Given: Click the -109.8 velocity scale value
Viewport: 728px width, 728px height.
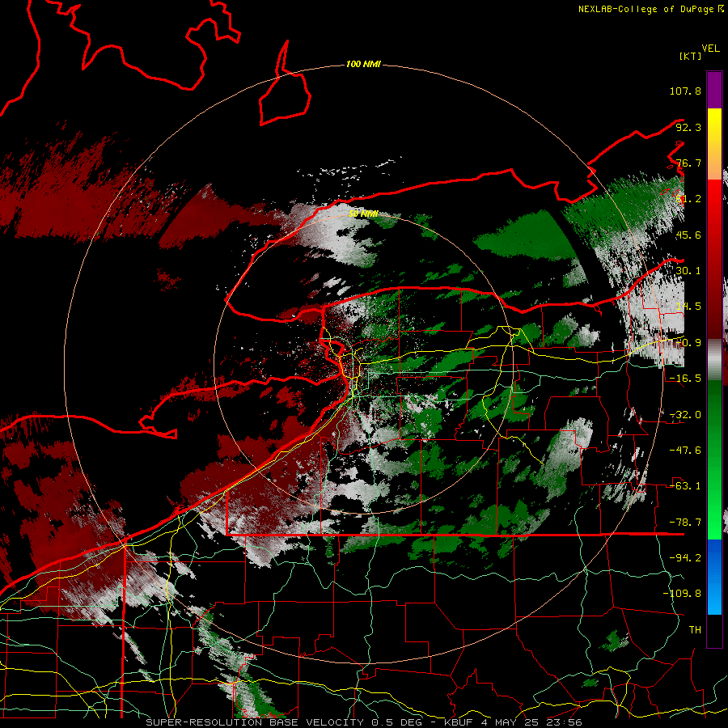Looking at the screenshot, I should pos(682,594).
